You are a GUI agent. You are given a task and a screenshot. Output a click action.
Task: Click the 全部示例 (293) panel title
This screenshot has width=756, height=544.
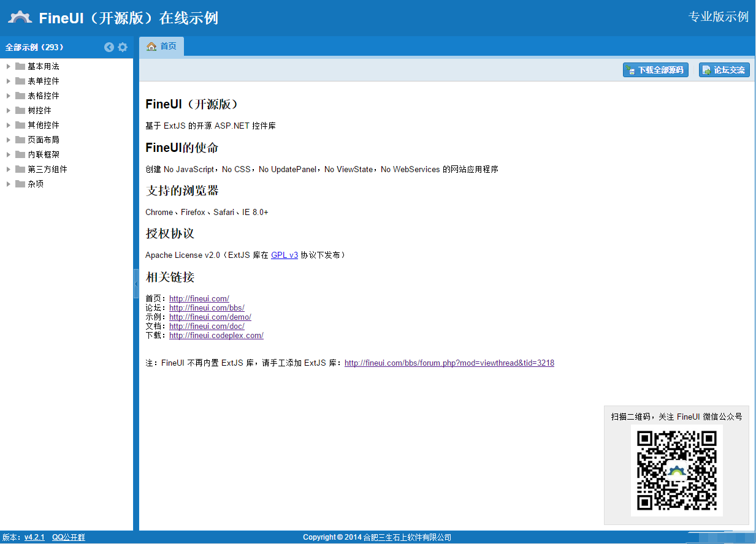coord(34,47)
